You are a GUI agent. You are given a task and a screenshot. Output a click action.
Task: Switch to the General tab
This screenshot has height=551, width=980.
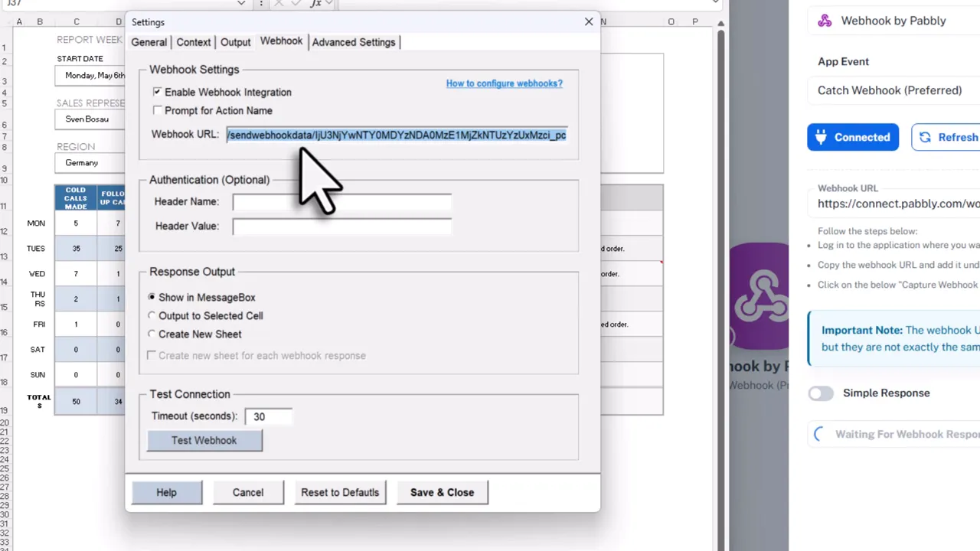pyautogui.click(x=149, y=42)
